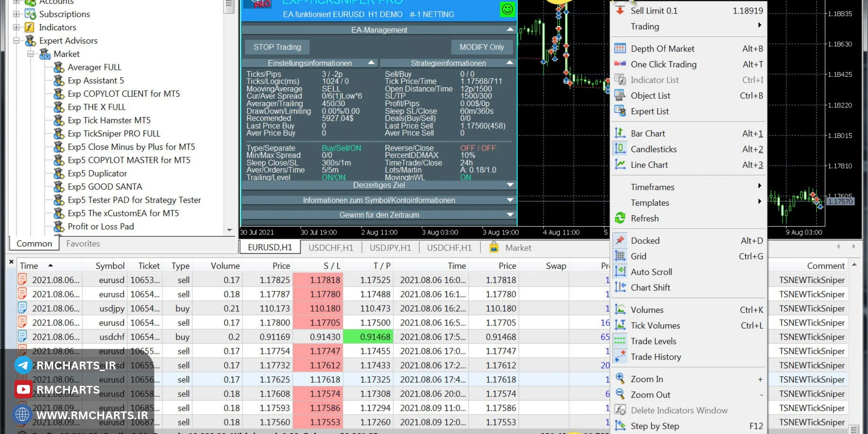Click the Trade History icon
This screenshot has height=434, width=868.
[620, 356]
